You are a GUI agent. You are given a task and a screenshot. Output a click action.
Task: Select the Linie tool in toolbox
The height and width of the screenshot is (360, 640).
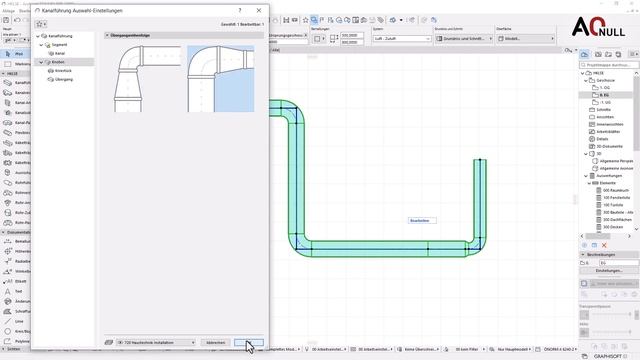(15, 322)
